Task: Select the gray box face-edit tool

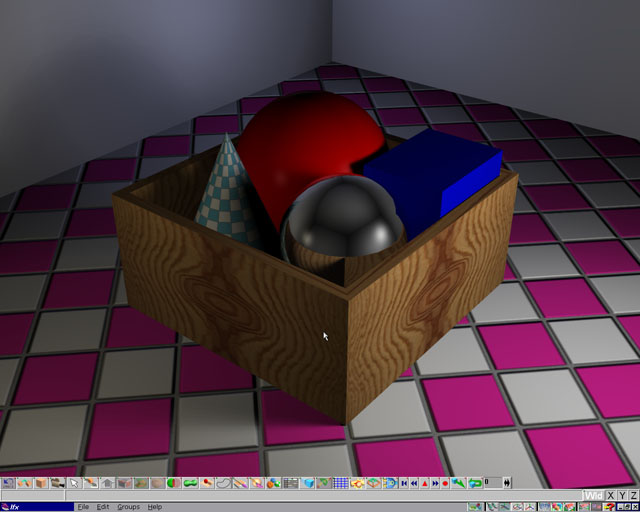Action: coord(124,483)
